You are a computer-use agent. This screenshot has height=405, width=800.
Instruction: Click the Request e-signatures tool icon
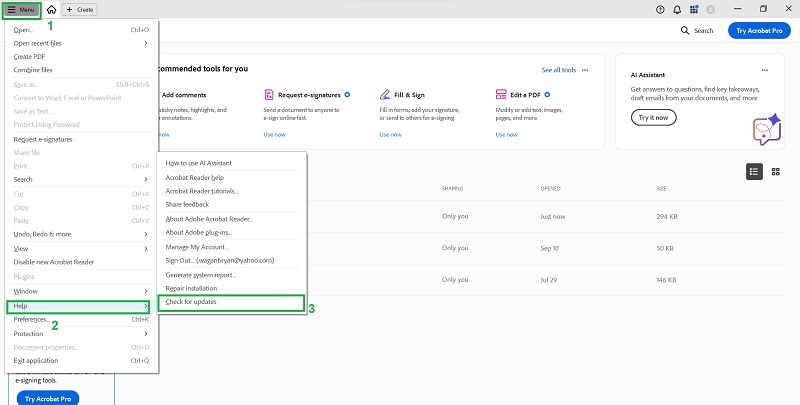[x=269, y=95]
